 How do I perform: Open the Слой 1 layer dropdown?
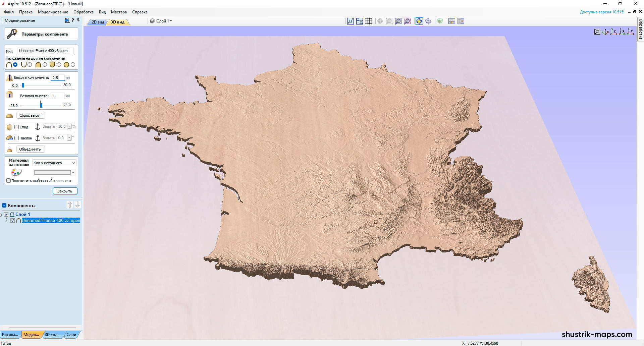tap(161, 21)
